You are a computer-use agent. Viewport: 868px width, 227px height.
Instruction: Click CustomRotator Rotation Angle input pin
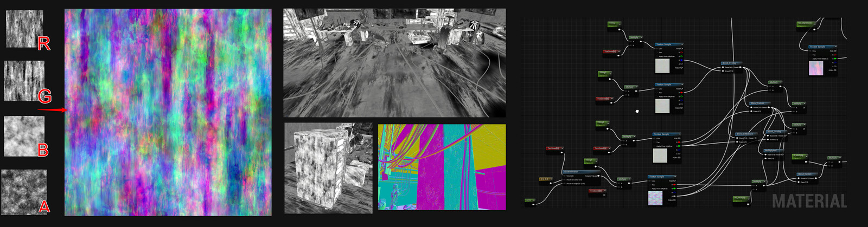pyautogui.click(x=564, y=184)
